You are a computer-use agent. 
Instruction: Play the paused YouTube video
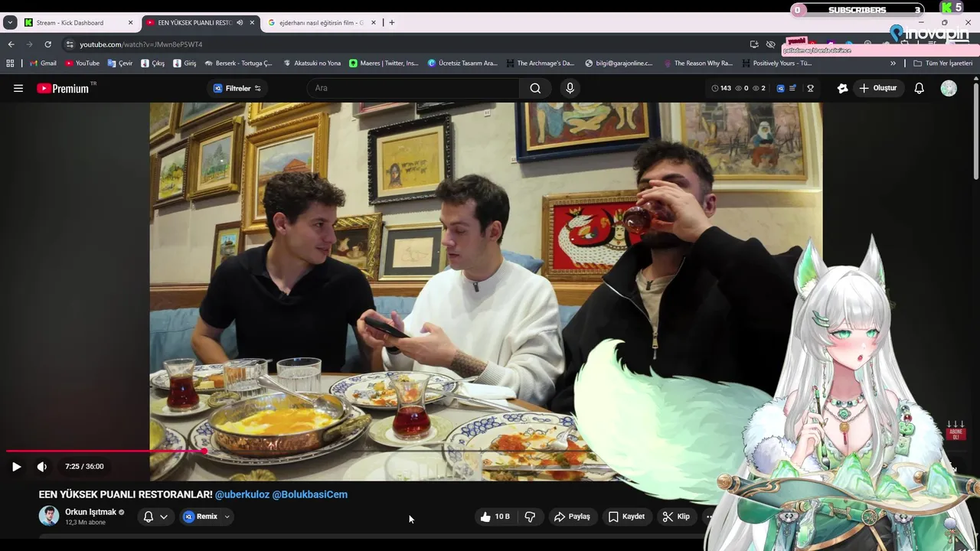(16, 466)
